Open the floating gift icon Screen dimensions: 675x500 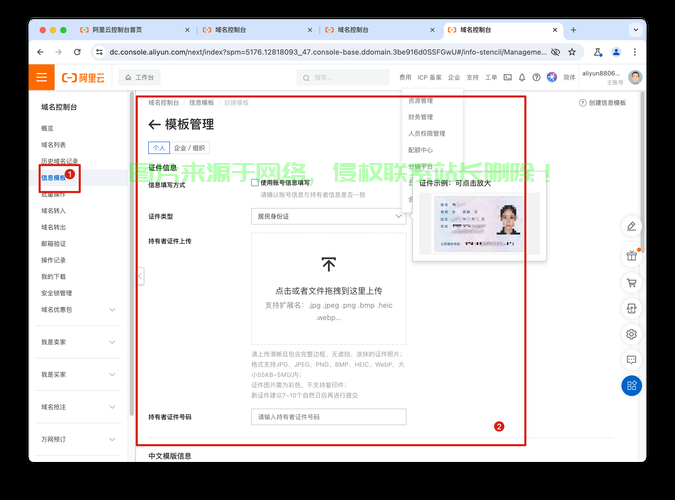[x=632, y=256]
